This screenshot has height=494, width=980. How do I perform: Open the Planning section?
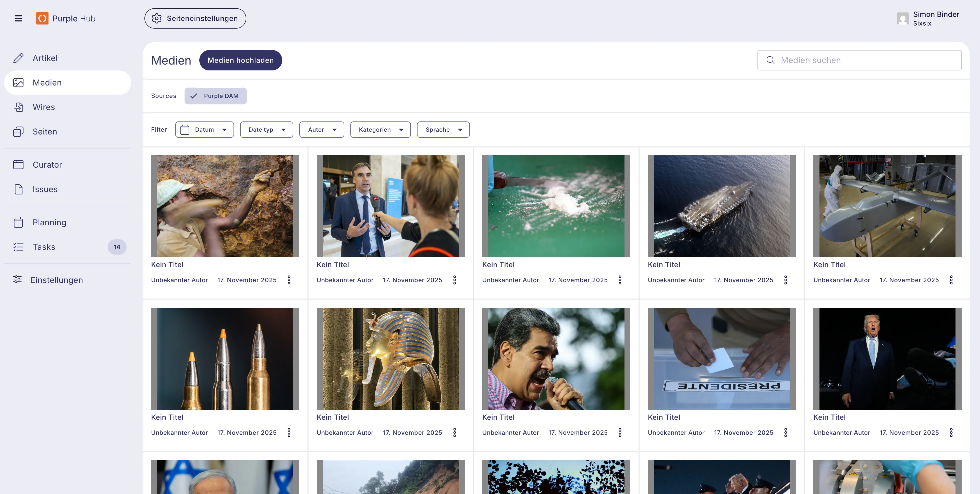coord(68,223)
